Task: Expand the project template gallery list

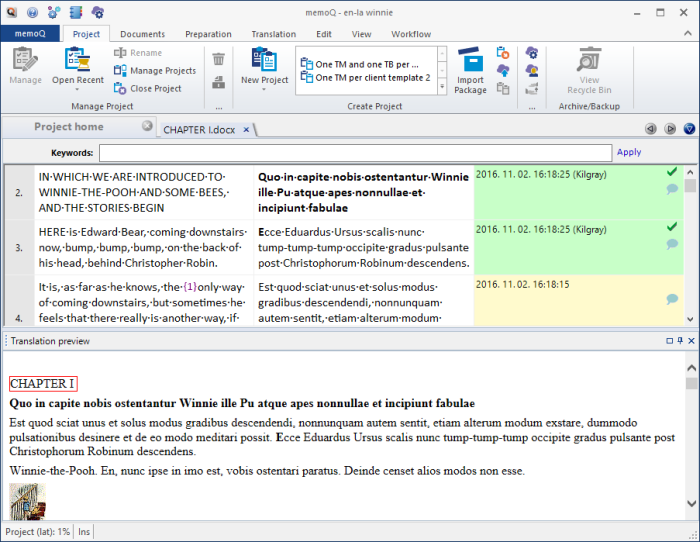Action: [x=442, y=87]
